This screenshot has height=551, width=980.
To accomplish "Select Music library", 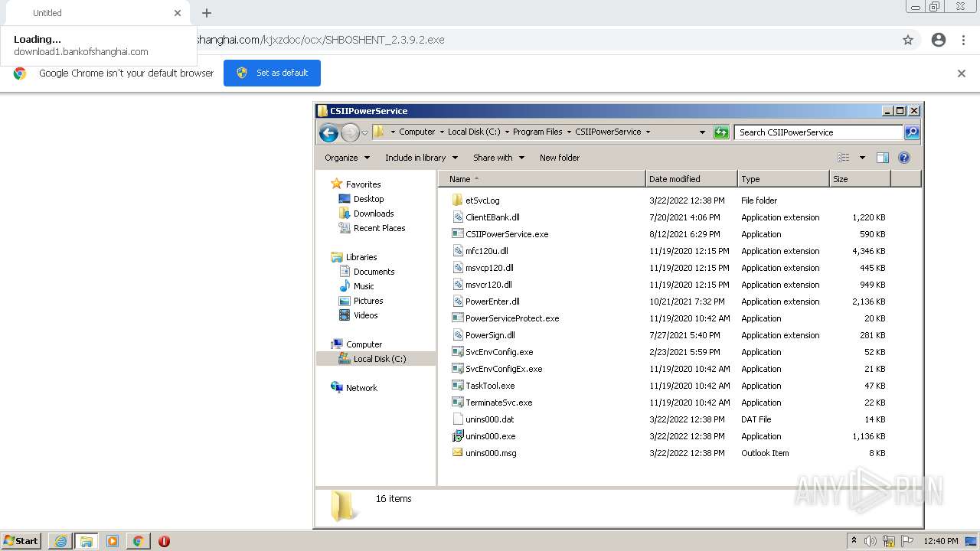I will point(356,286).
